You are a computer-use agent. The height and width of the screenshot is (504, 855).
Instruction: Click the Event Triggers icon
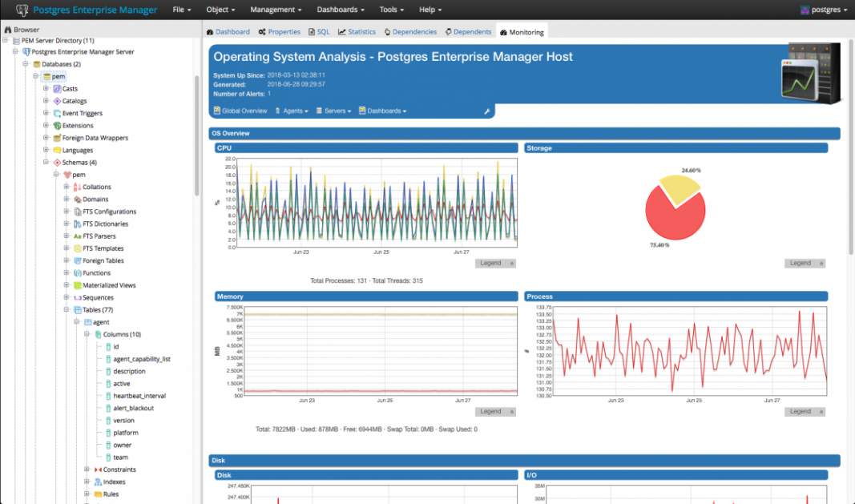57,113
